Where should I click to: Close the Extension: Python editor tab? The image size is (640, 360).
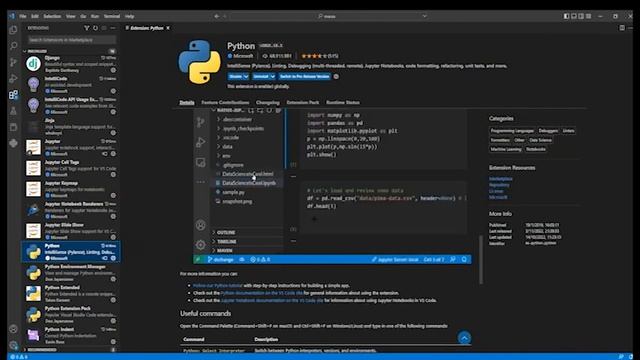[x=168, y=28]
